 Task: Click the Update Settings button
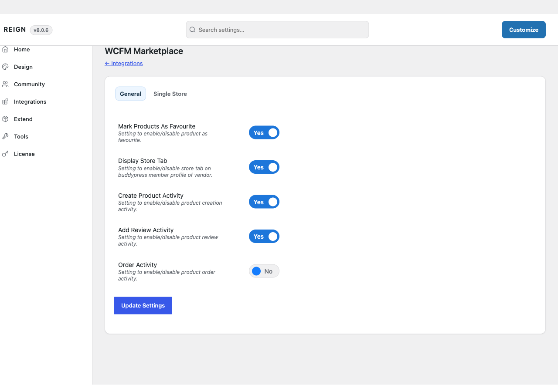pyautogui.click(x=143, y=305)
